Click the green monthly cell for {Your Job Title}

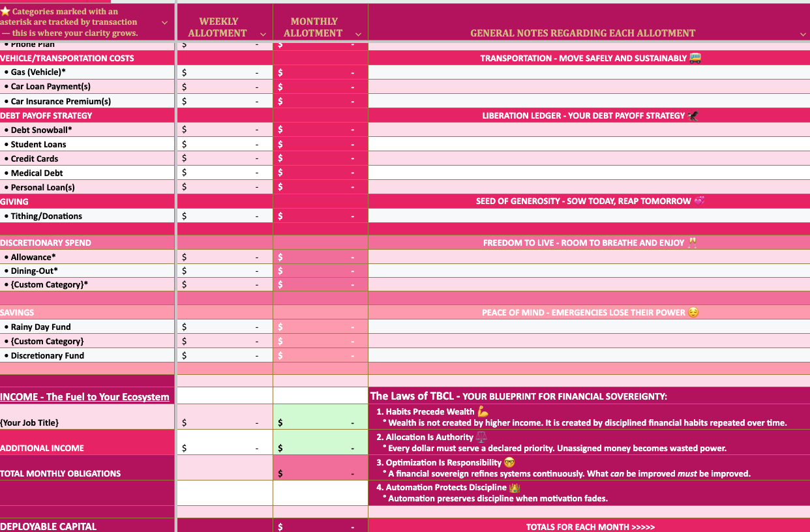tap(320, 417)
